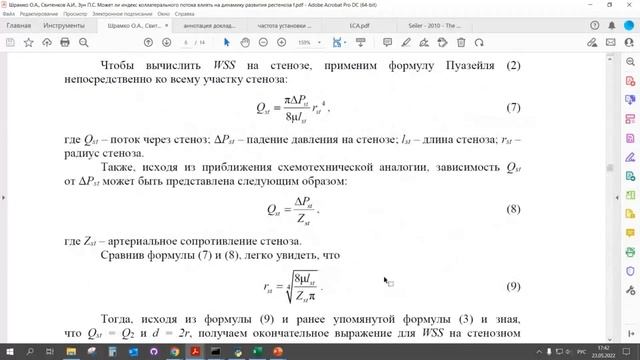Switch to the частота установки document tab
The width and height of the screenshot is (640, 360).
point(284,26)
